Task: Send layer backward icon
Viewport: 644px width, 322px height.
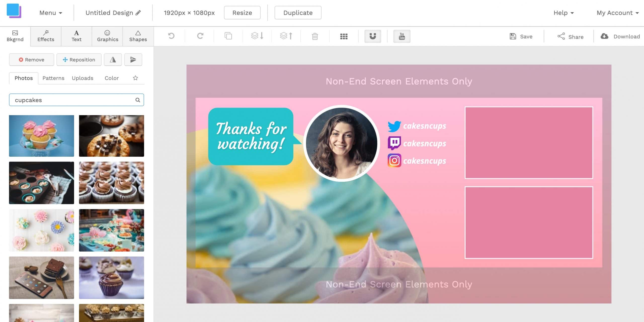Action: (x=257, y=36)
